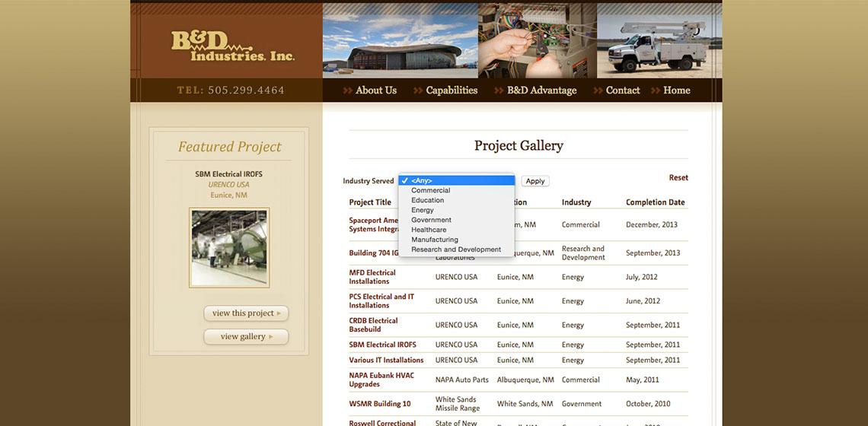The height and width of the screenshot is (426, 868).
Task: Select the <Any> option in dropdown
Action: point(457,180)
